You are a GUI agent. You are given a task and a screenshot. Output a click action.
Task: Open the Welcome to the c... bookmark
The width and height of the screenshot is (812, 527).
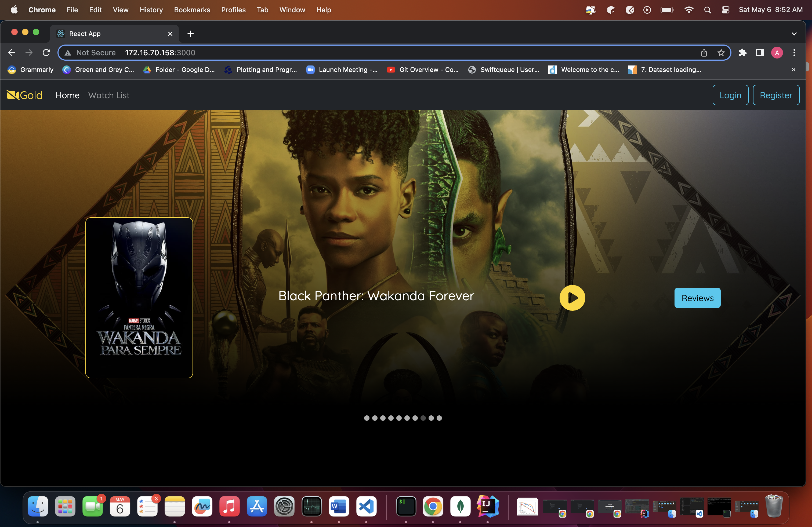pos(584,69)
